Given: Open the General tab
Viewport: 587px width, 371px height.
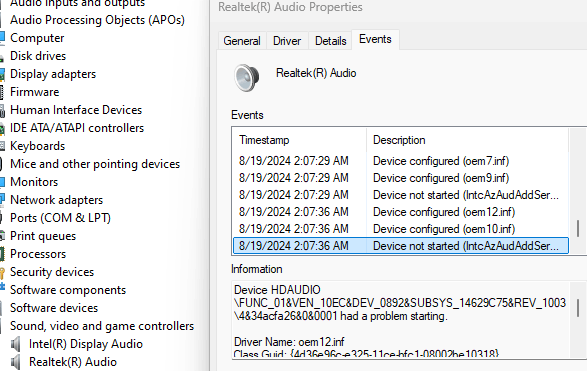Looking at the screenshot, I should tap(242, 40).
